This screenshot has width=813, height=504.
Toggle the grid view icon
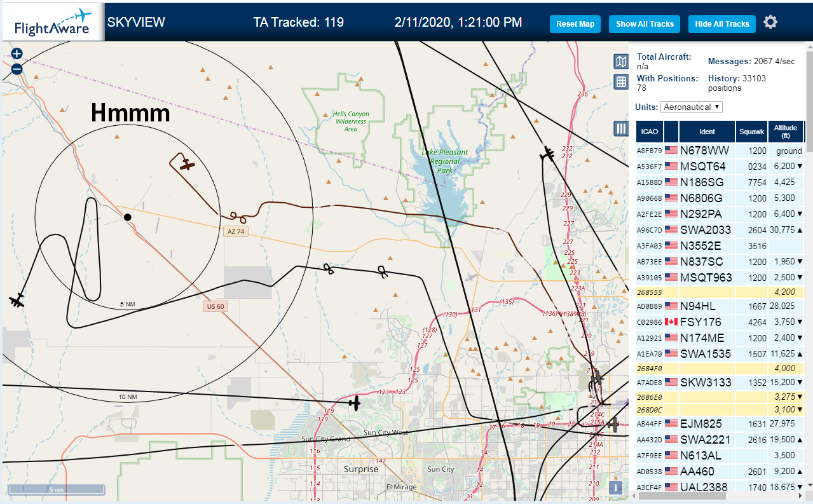pos(621,81)
